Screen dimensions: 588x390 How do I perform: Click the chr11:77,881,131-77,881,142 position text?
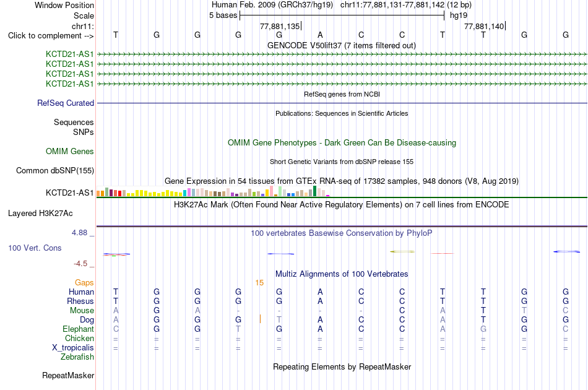pos(406,5)
